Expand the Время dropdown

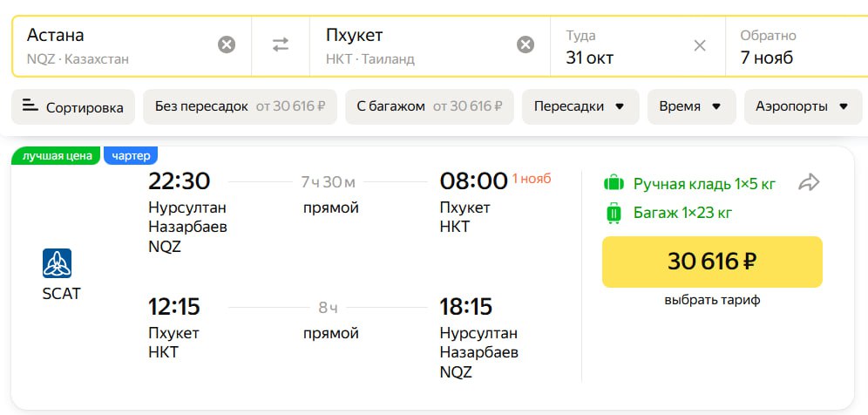tap(691, 106)
